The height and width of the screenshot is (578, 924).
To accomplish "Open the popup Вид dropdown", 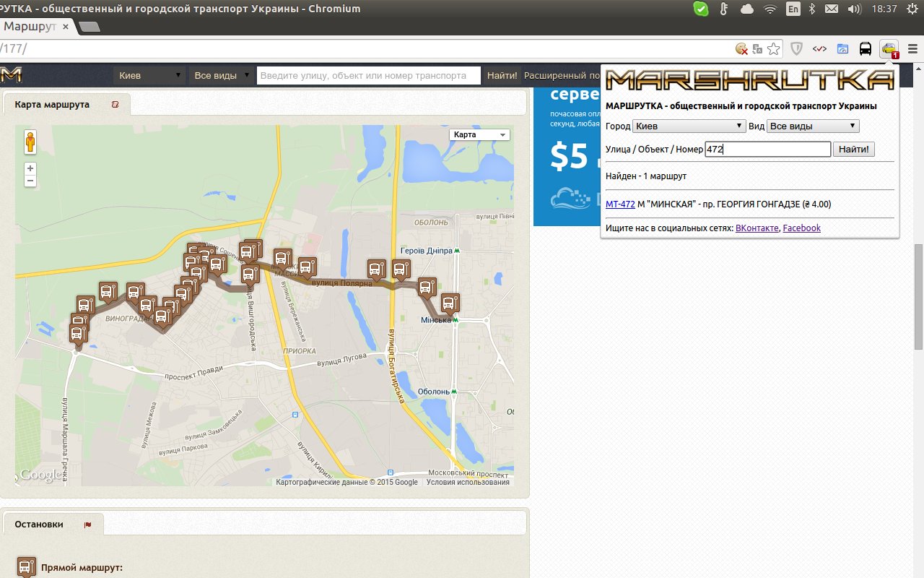I will tap(813, 126).
